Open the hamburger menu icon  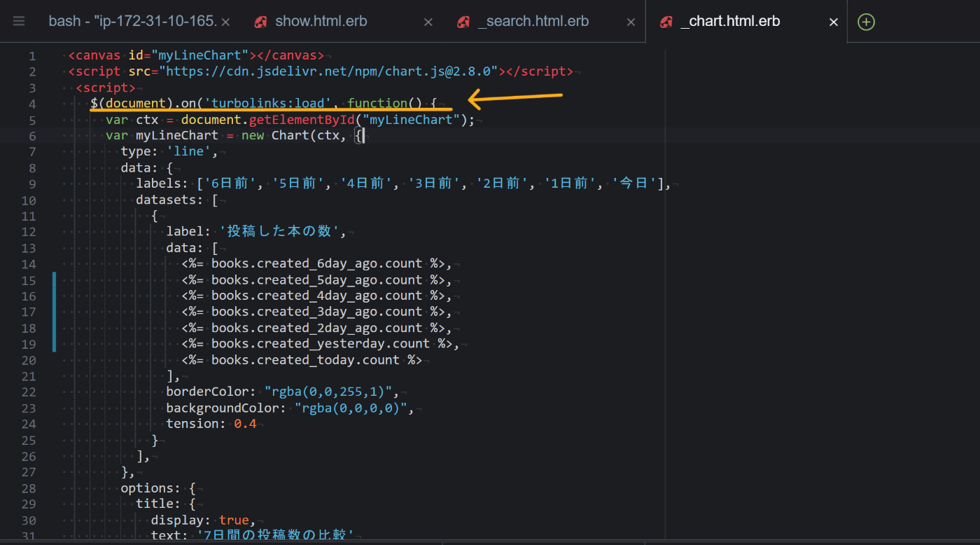pos(19,22)
